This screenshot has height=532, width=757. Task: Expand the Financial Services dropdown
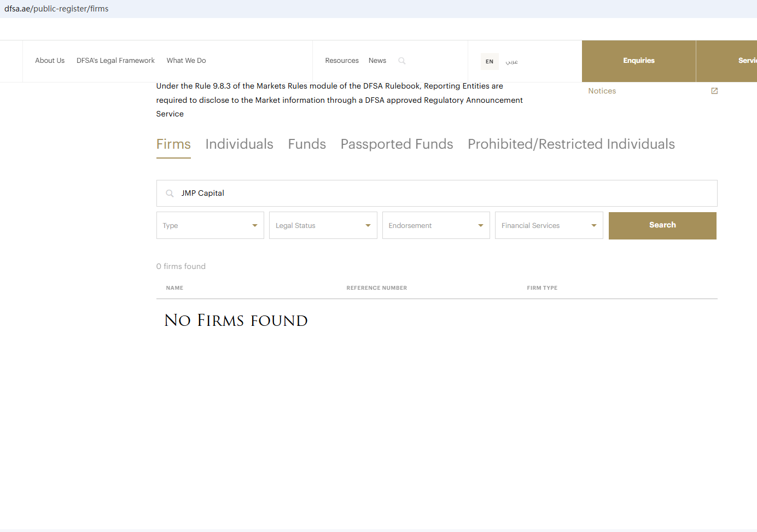[549, 225]
